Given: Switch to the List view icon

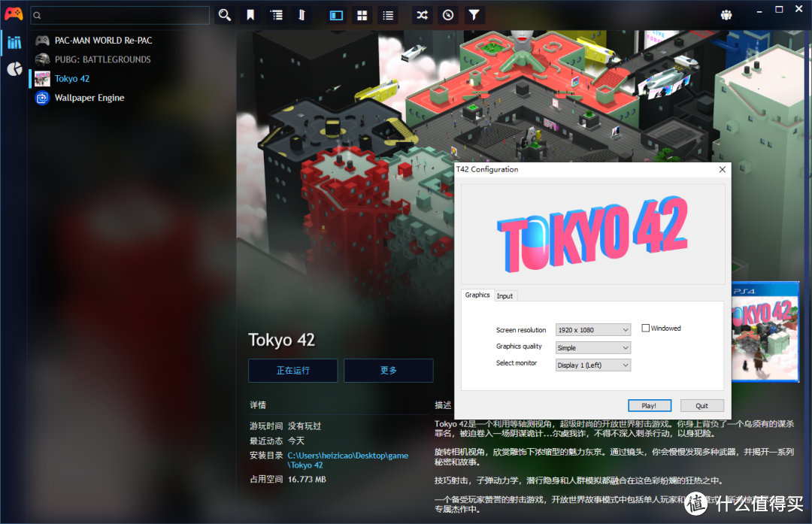Looking at the screenshot, I should click(x=388, y=15).
